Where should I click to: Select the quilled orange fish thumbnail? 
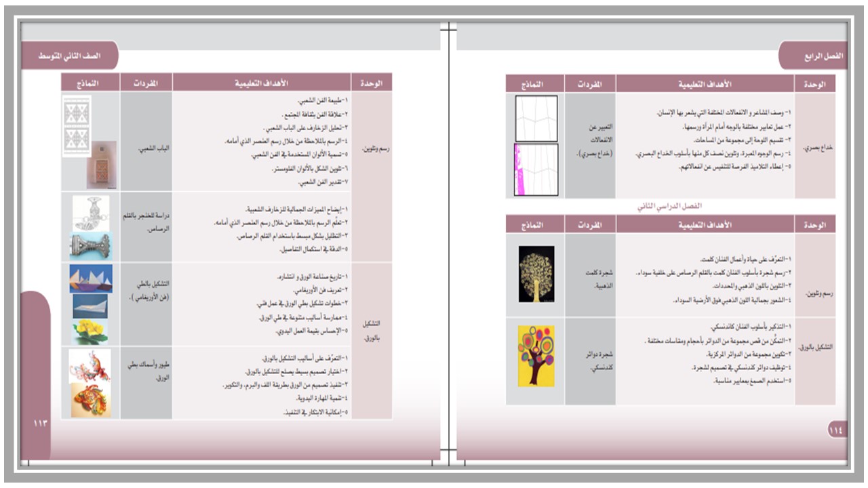point(90,400)
